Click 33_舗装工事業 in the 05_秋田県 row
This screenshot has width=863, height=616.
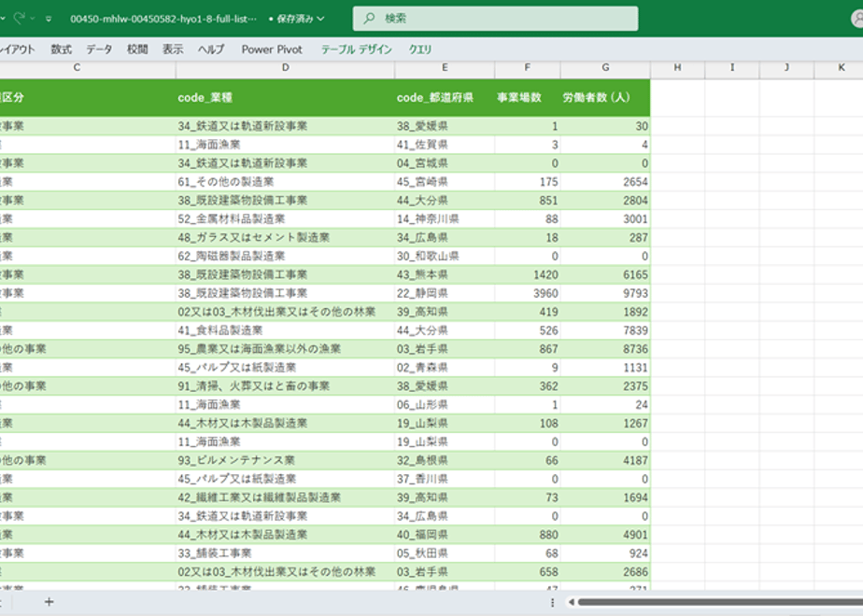[285, 553]
